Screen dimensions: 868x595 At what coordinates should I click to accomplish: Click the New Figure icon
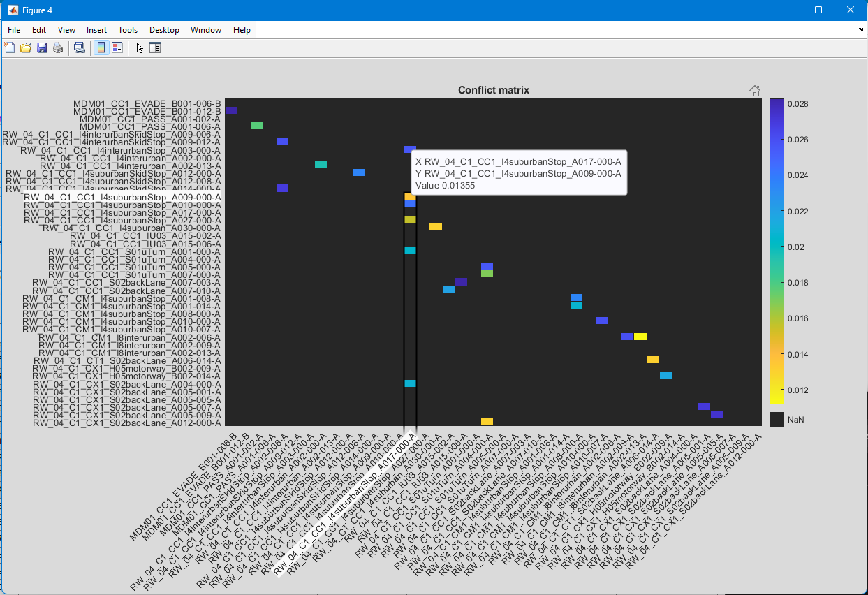10,48
